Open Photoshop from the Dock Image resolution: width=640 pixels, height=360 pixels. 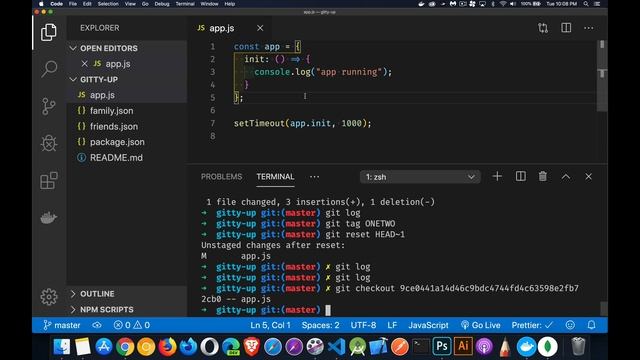442,347
